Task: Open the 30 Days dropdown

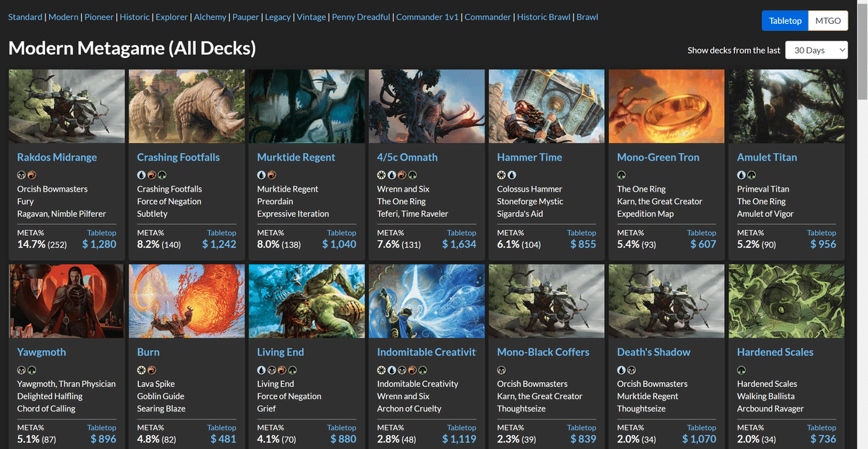Action: [816, 51]
